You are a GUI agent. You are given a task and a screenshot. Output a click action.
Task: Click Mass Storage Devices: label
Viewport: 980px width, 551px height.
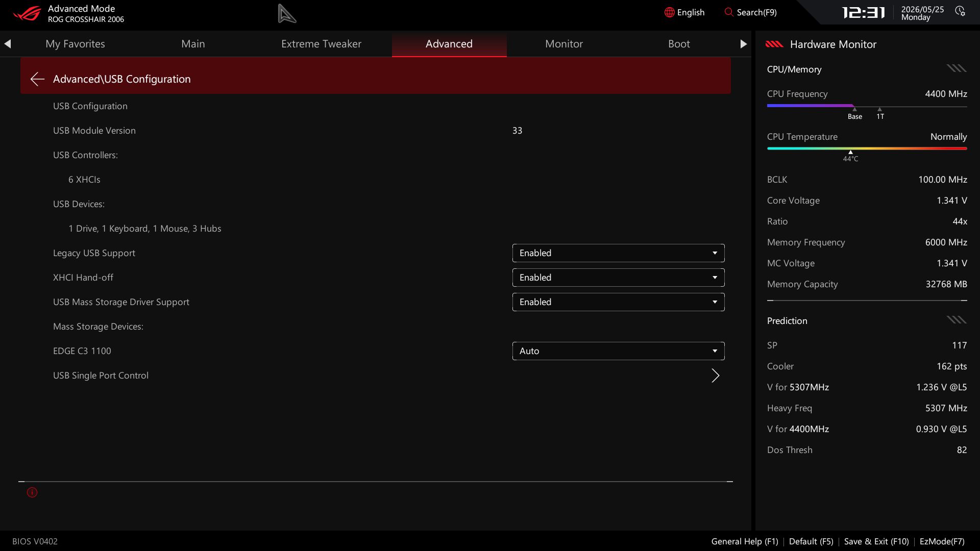coord(98,327)
